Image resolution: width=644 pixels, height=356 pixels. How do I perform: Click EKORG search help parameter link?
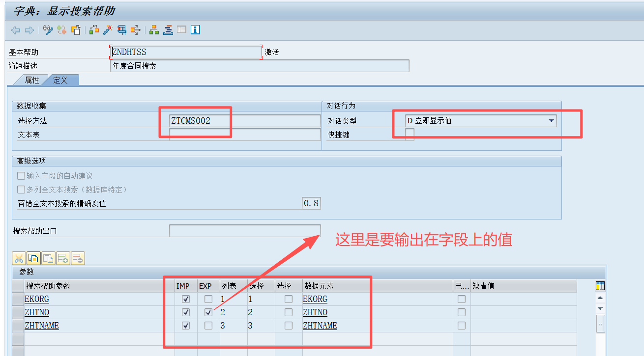coord(37,299)
